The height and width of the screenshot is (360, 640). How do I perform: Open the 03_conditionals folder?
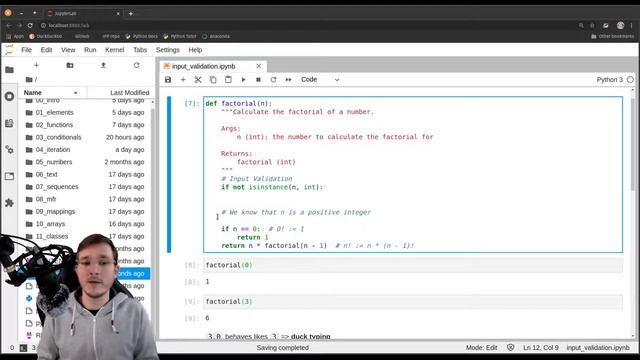click(x=85, y=137)
